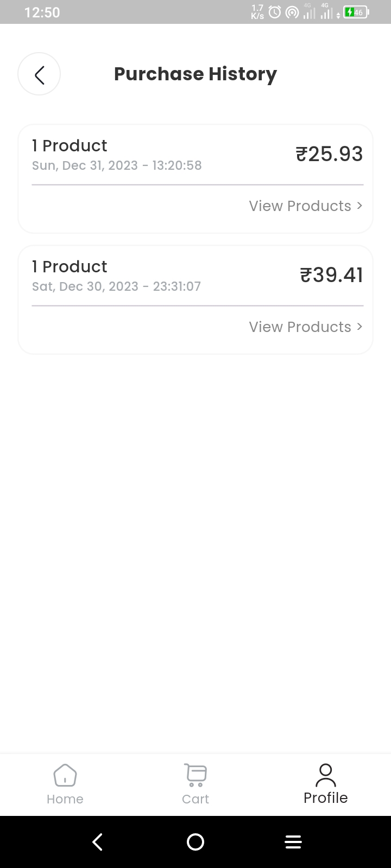
Task: Select the Profile person icon
Action: [326, 775]
